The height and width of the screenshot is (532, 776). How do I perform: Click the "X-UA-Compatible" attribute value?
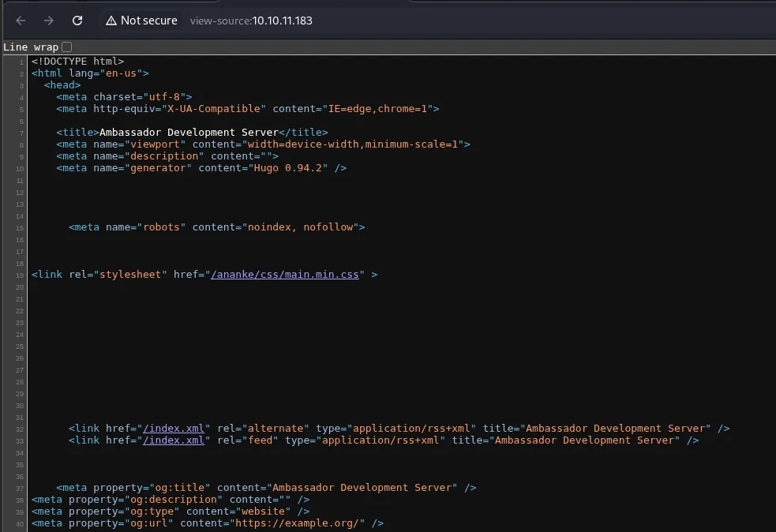coord(214,108)
